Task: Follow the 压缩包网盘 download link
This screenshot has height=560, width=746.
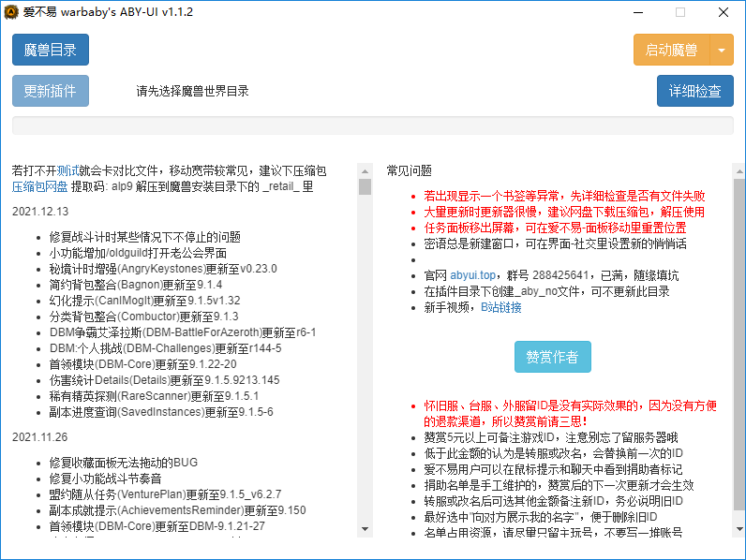Action: click(39, 186)
